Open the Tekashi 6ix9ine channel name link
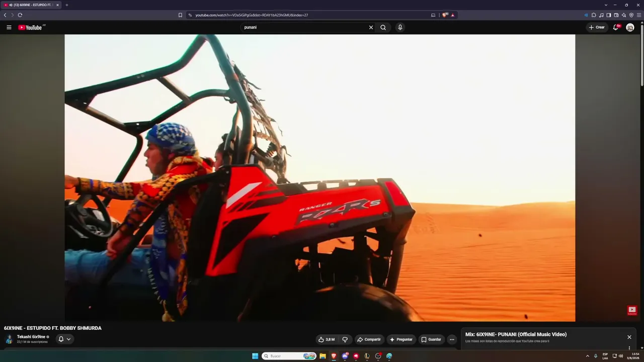Image resolution: width=644 pixels, height=362 pixels. 31,337
